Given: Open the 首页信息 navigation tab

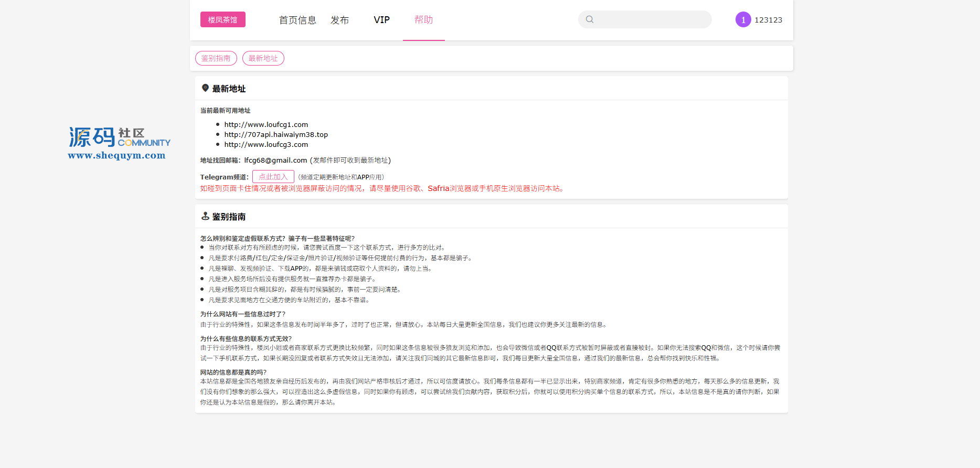Looking at the screenshot, I should coord(297,20).
